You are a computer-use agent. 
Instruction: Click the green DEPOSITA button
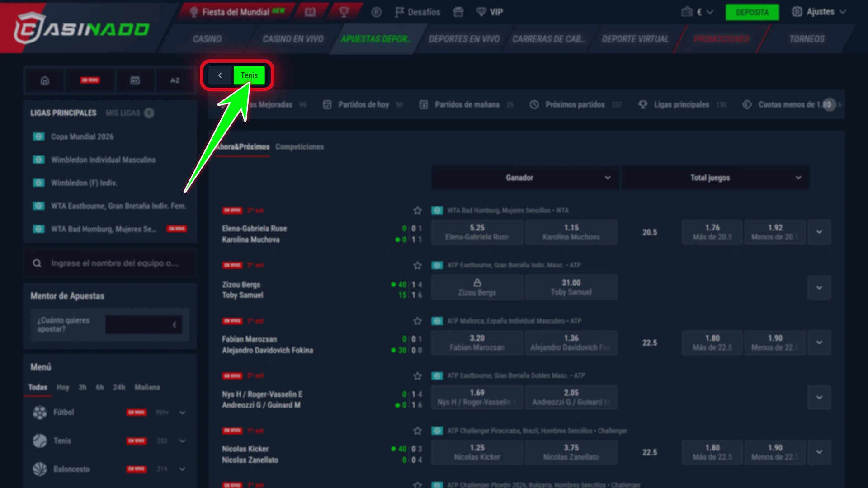[752, 12]
